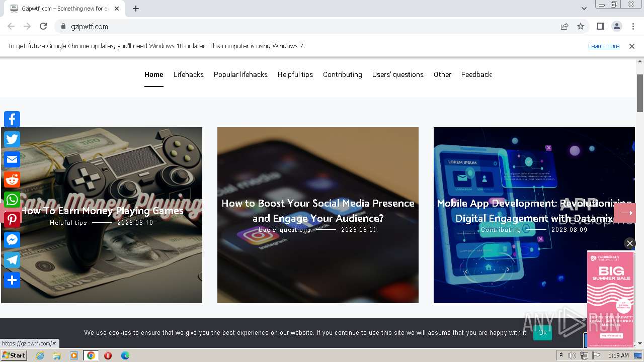Click browser Back arrow
This screenshot has width=644, height=362.
11,26
